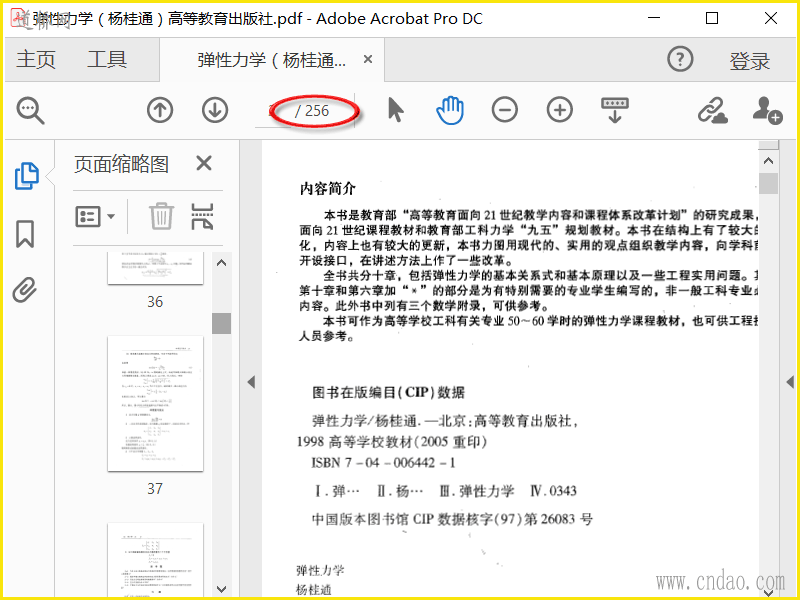This screenshot has height=600, width=800.
Task: Open the bookmarks panel icon
Action: click(x=25, y=234)
